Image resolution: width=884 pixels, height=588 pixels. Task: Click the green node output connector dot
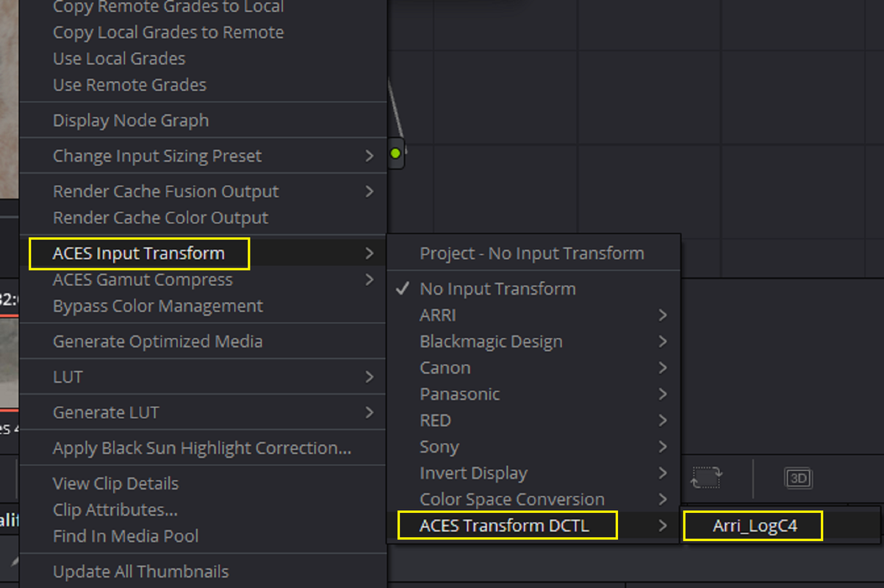(396, 154)
